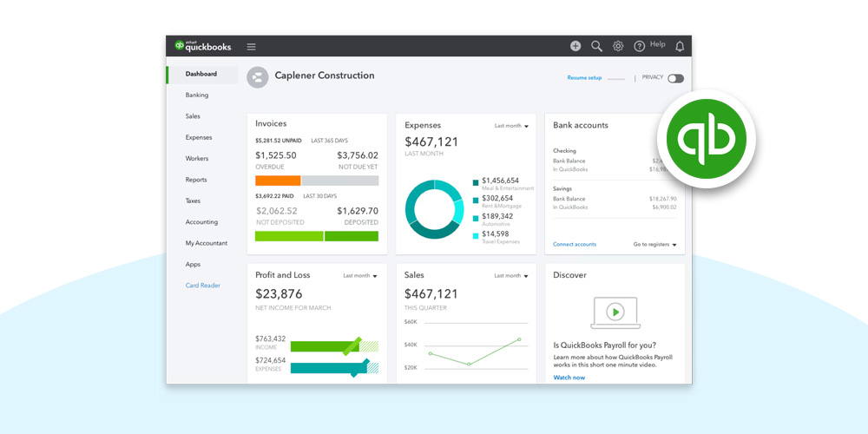Expand Expenses Last month dropdown
Screen dimensions: 868x434
tap(511, 126)
